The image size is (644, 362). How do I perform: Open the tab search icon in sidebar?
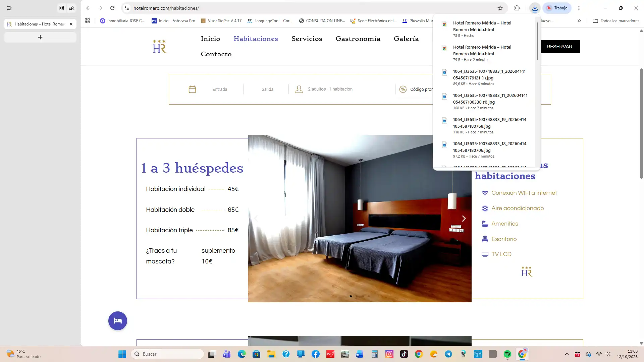tap(71, 8)
